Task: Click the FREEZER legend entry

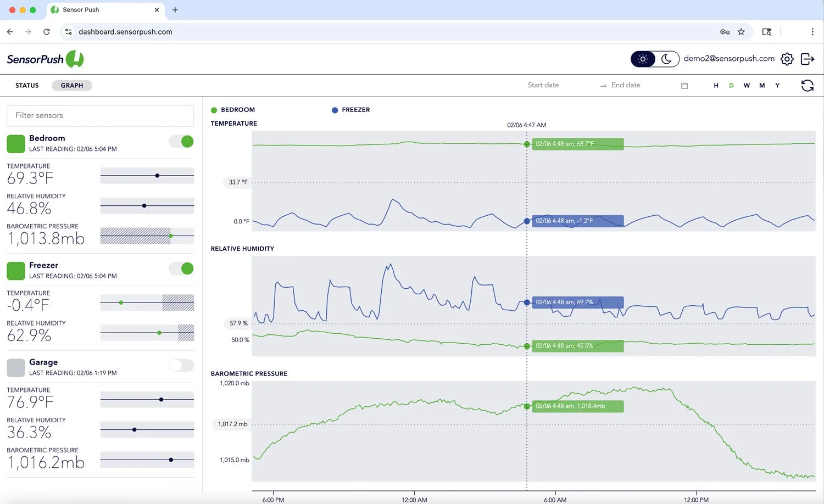Action: [x=351, y=110]
